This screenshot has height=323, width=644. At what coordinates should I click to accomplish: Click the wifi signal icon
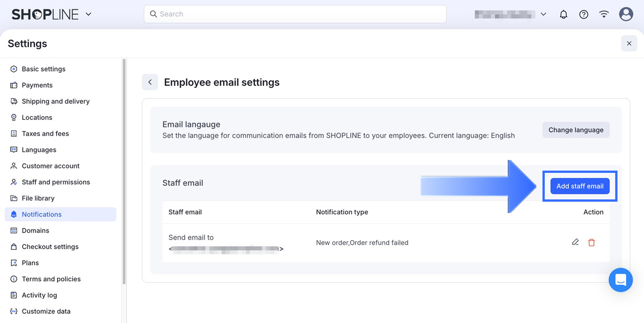tap(604, 14)
